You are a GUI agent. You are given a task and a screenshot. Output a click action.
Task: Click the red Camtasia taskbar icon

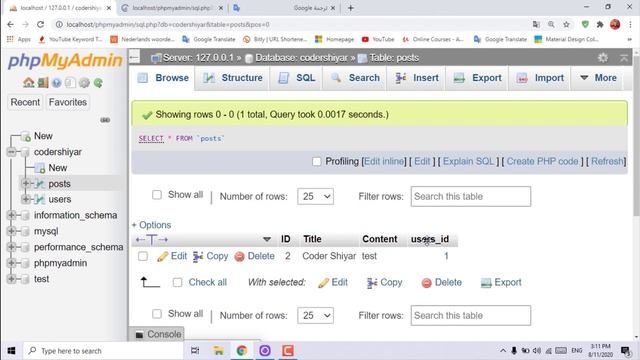pos(288,351)
